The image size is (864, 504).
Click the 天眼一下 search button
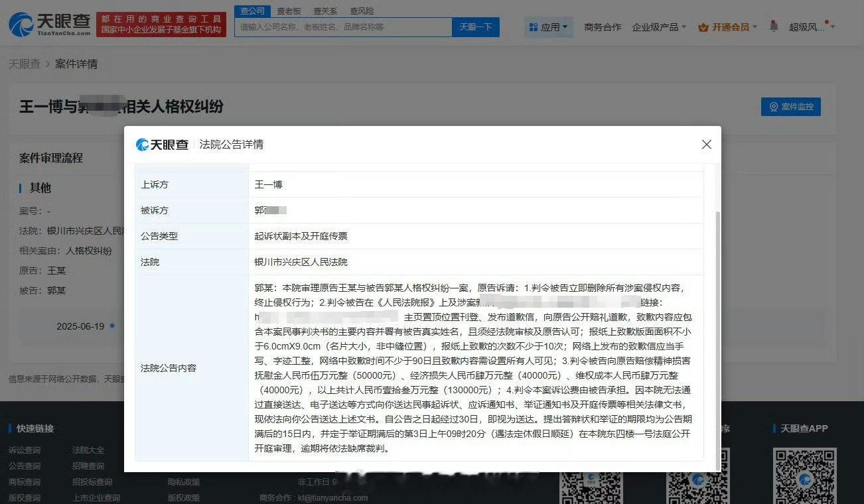tap(476, 27)
